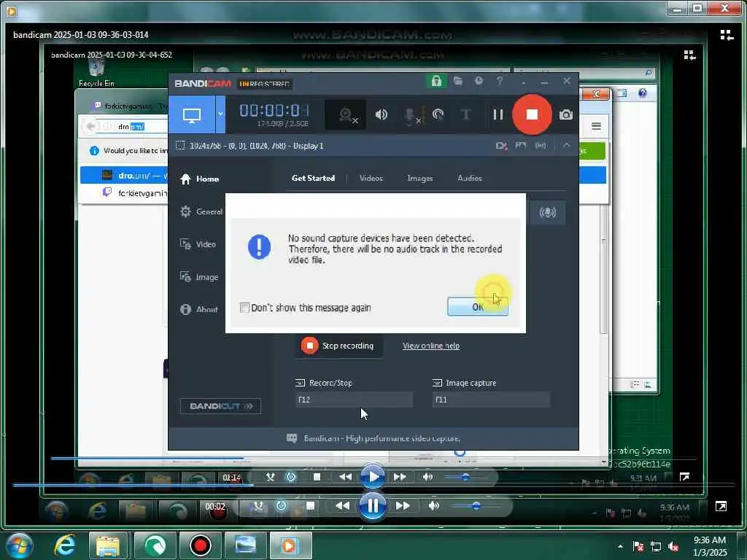Open Bandicam help question mark
747x560 pixels.
click(499, 81)
